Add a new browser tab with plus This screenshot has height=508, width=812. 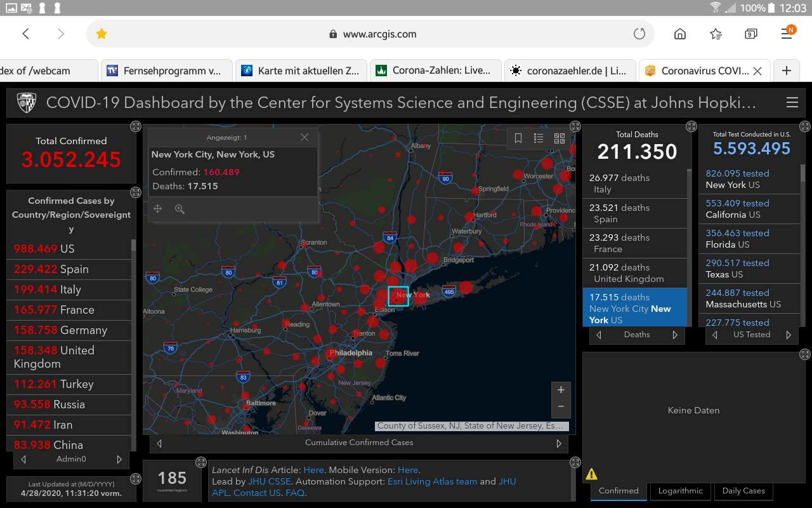pos(787,70)
